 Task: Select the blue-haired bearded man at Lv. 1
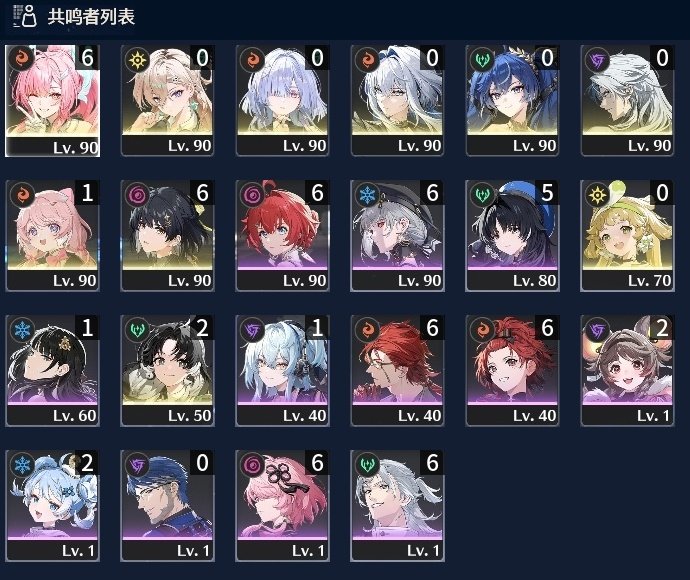167,506
